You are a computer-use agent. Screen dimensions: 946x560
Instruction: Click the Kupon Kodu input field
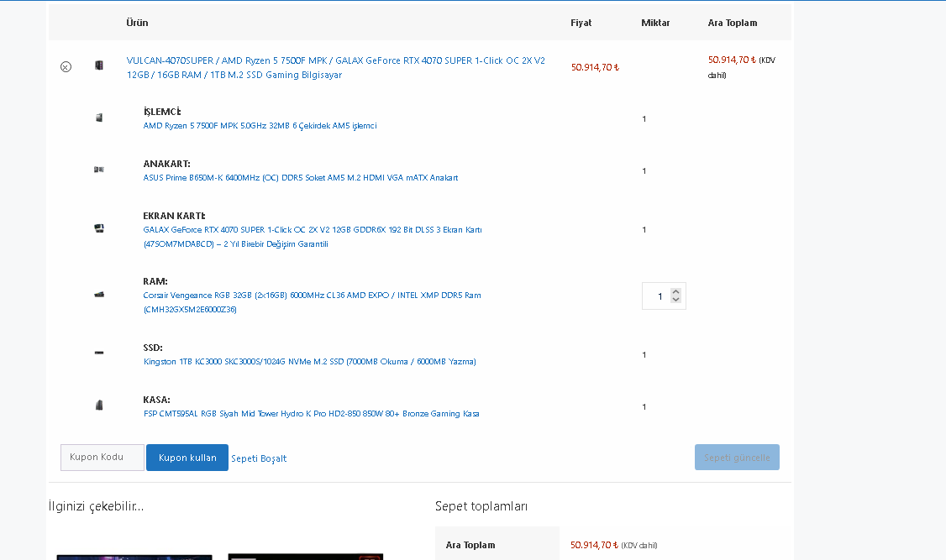(102, 458)
